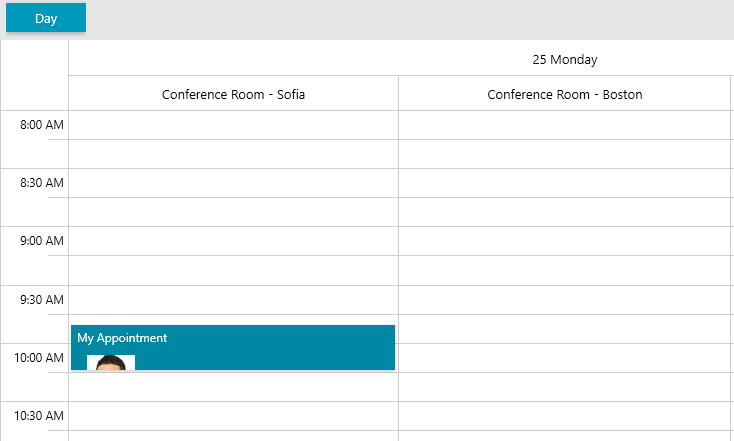Click the Day view button
Screen dimensions: 734x441
[x=46, y=18]
